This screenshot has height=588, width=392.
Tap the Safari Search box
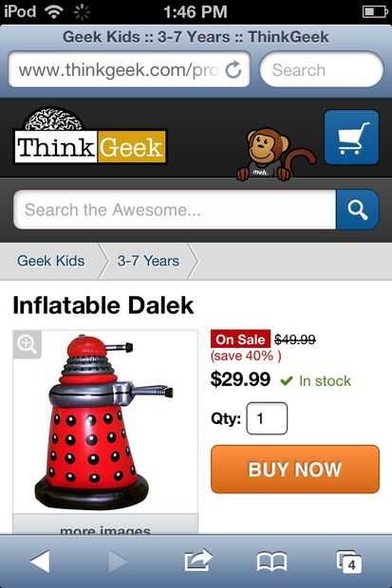[x=322, y=70]
